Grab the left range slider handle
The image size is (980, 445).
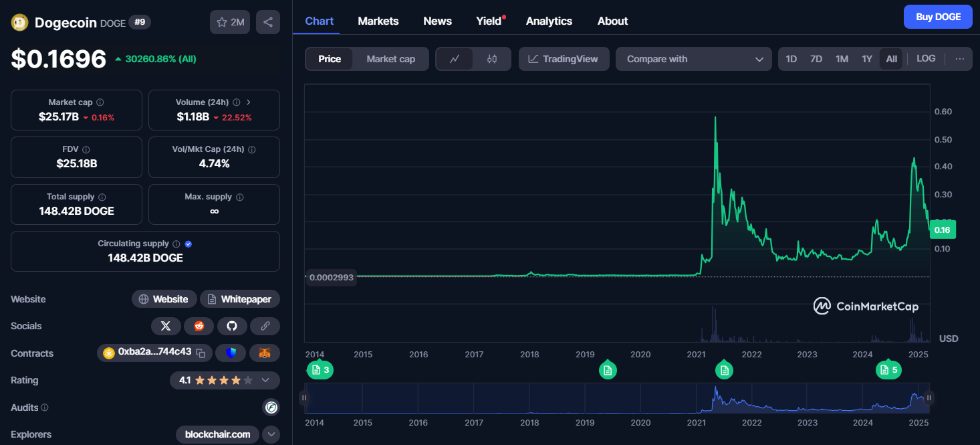[304, 398]
